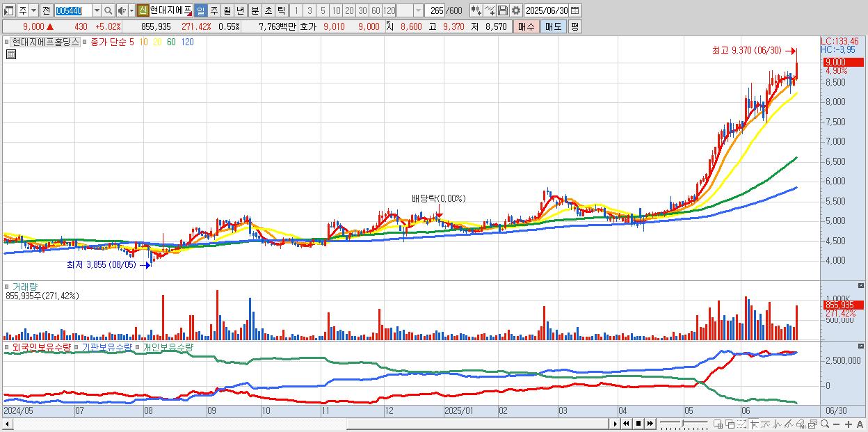
Task: Click the 매도 sell button
Action: click(553, 26)
